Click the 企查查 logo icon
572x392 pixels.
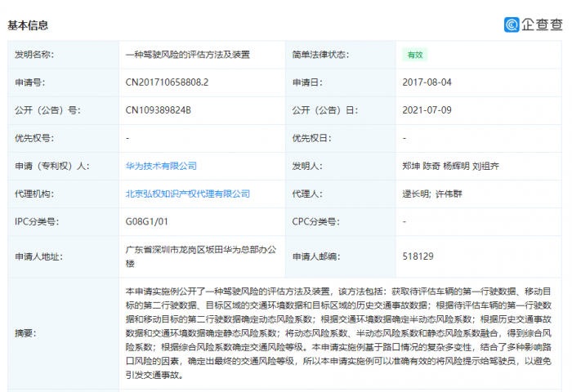[512, 24]
